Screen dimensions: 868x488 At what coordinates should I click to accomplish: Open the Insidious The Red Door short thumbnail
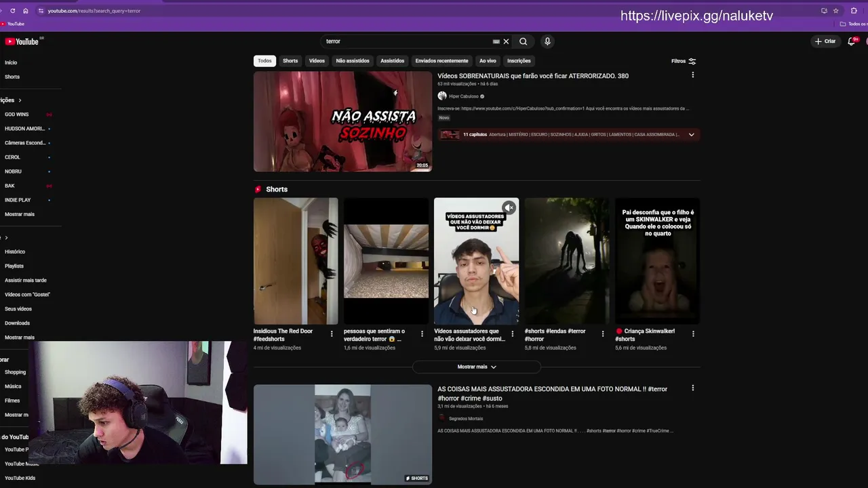pos(296,261)
